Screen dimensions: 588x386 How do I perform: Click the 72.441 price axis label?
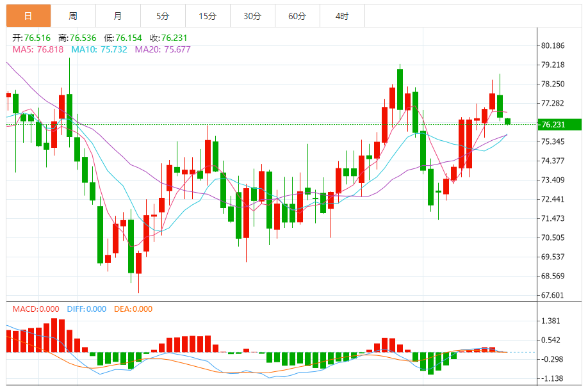pyautogui.click(x=553, y=199)
